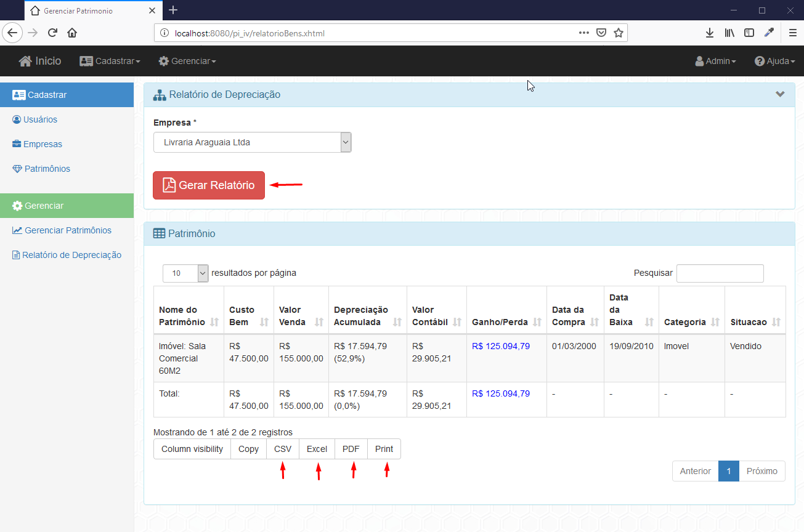This screenshot has width=804, height=532.
Task: Open the Empresa dropdown Livraria Araguaia Ltda
Action: [253, 142]
